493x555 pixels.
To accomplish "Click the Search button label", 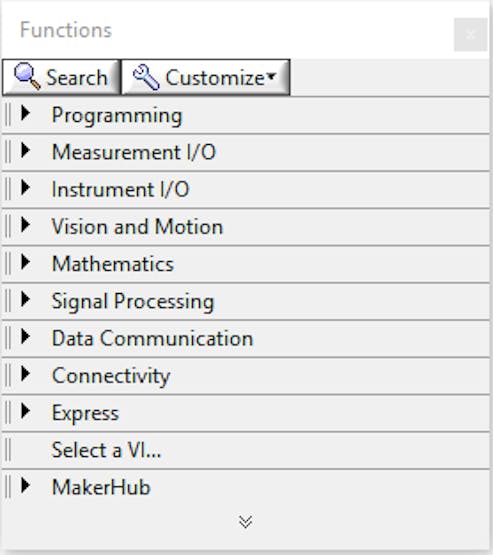I will point(77,78).
